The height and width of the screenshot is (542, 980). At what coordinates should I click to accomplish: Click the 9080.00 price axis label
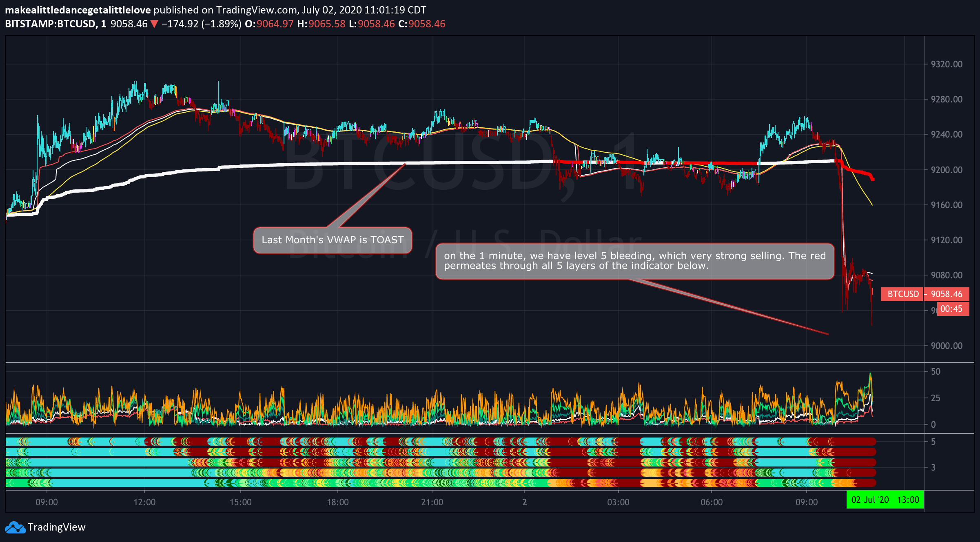point(947,275)
